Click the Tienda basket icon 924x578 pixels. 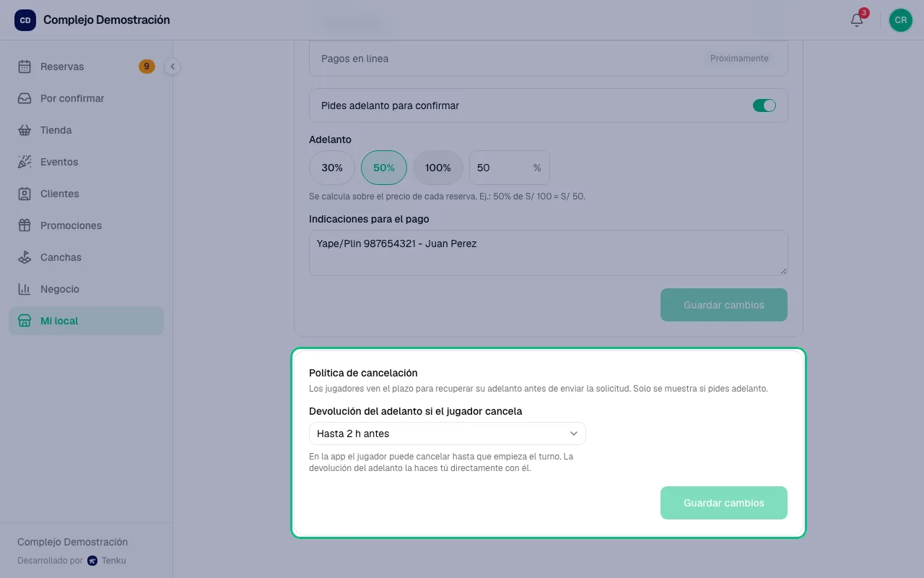(x=25, y=130)
